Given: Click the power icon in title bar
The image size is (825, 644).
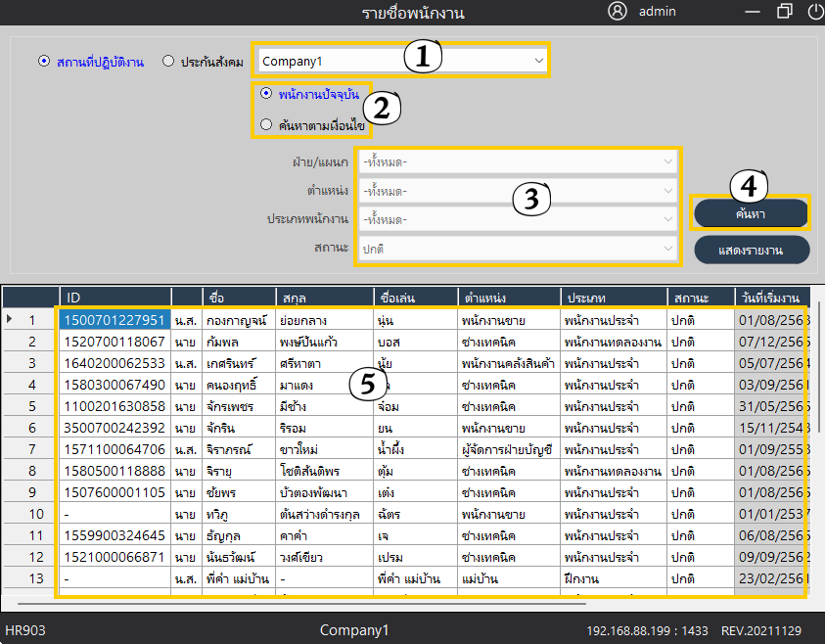Looking at the screenshot, I should (x=814, y=12).
